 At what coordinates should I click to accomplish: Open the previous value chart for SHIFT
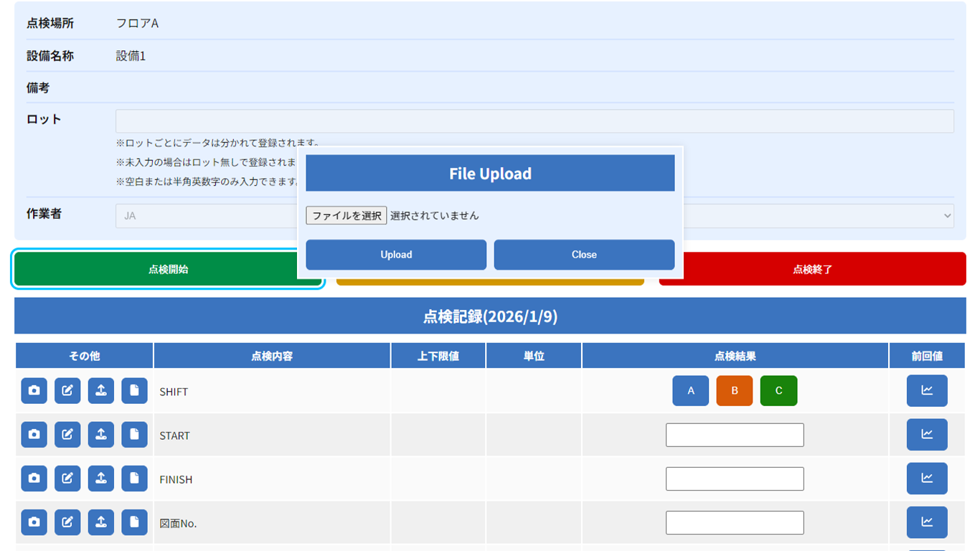[927, 390]
